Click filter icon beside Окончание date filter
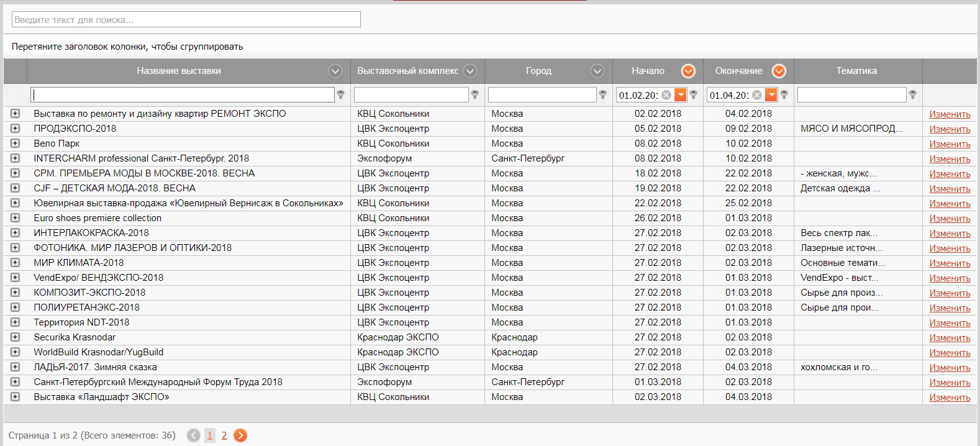 (x=784, y=94)
